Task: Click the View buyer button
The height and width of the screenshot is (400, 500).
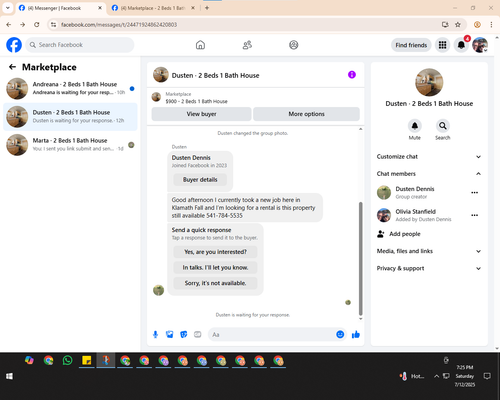Action: point(201,114)
